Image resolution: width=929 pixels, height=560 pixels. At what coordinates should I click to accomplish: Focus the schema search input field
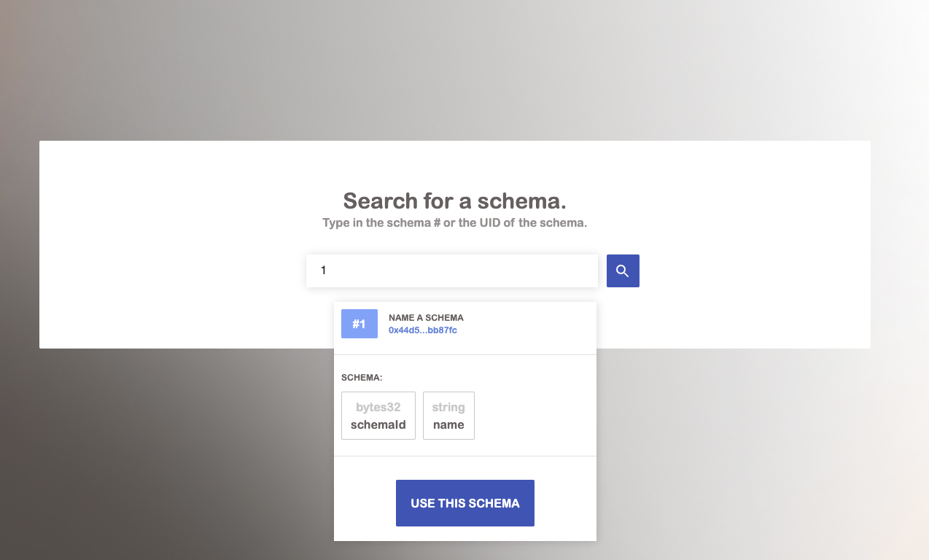[x=451, y=271]
